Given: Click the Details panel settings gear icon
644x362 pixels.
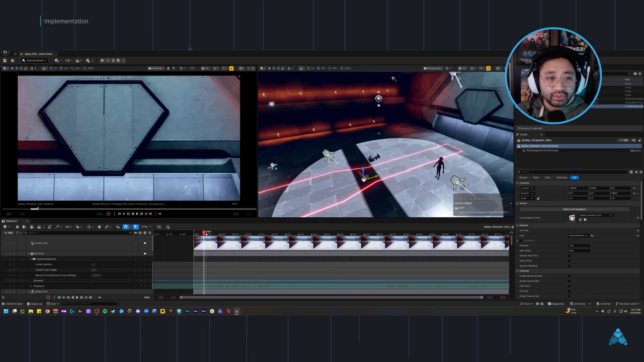Looking at the screenshot, I should tap(641, 172).
